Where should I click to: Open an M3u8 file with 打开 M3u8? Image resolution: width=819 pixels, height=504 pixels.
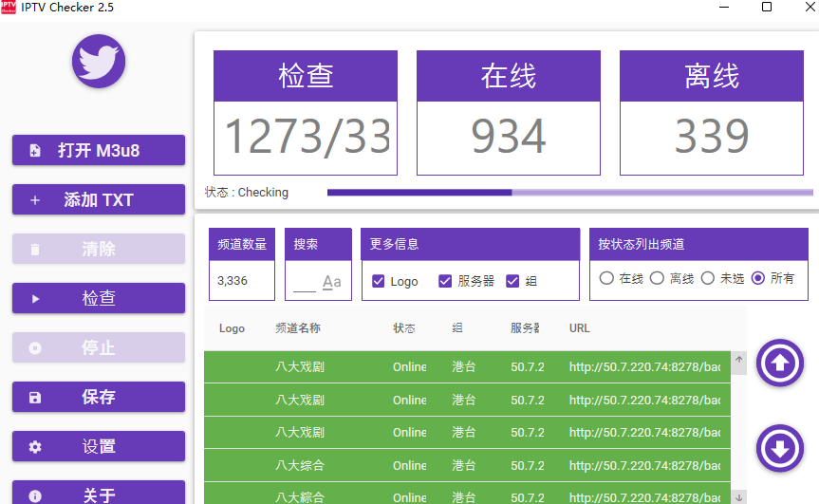(99, 151)
